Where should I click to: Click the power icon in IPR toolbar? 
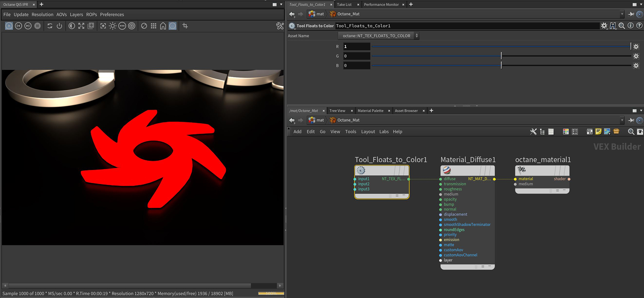59,26
